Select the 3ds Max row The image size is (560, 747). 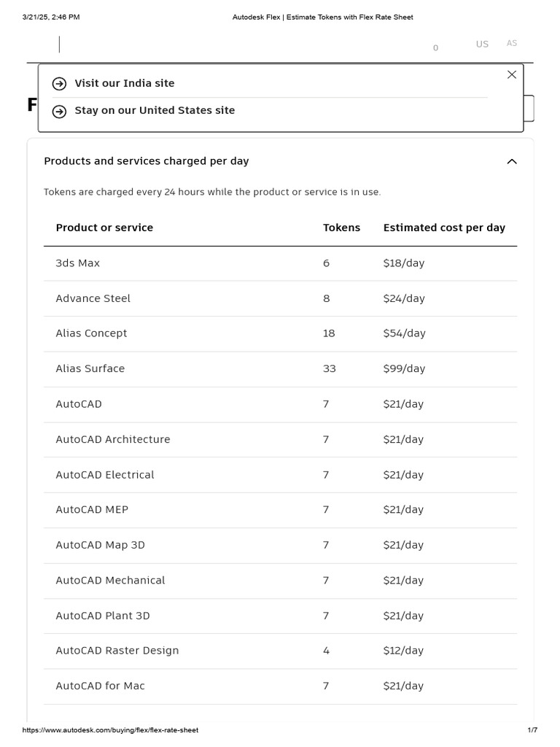(280, 263)
